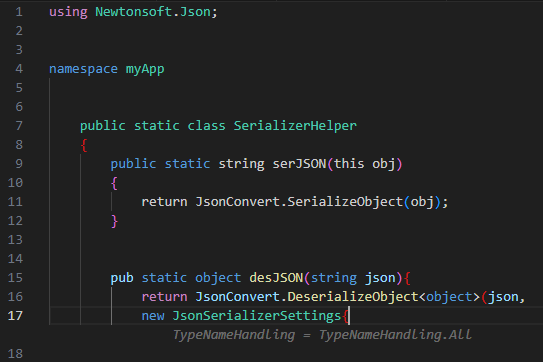Click line number 7 in the gutter
Image resolution: width=543 pixels, height=362 pixels.
click(x=19, y=126)
